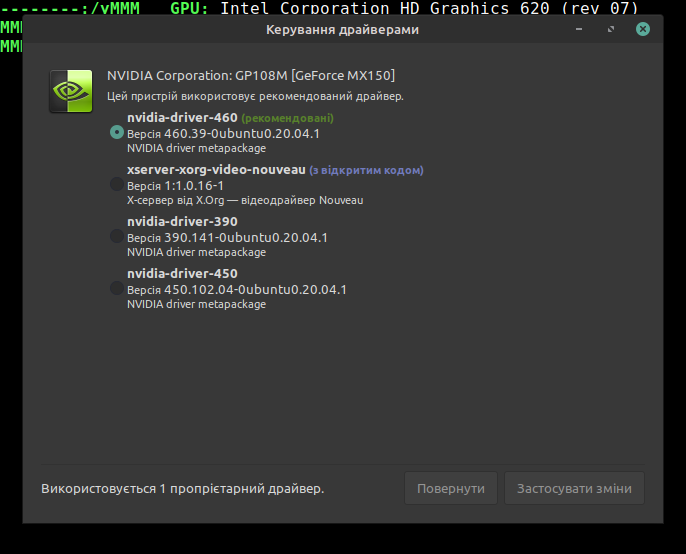Click the nvidia-driver-450 package name
The height and width of the screenshot is (554, 686).
click(x=182, y=274)
